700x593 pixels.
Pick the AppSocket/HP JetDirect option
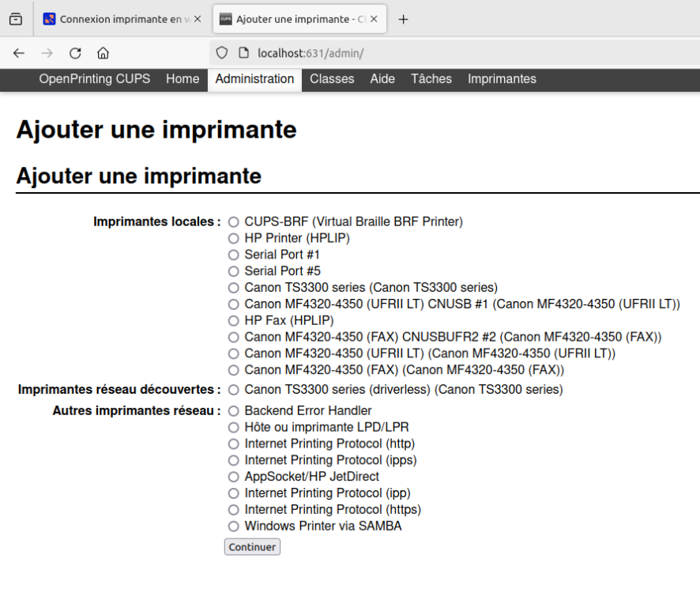point(233,477)
